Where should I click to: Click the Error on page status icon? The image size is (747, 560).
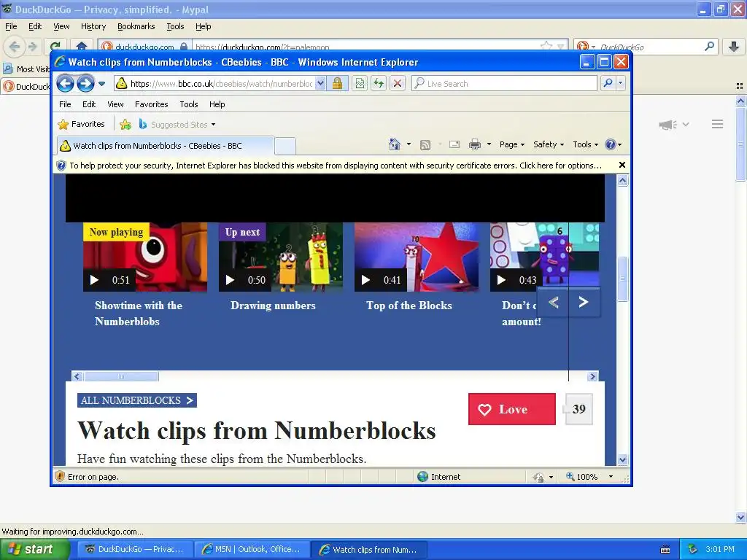coord(60,477)
